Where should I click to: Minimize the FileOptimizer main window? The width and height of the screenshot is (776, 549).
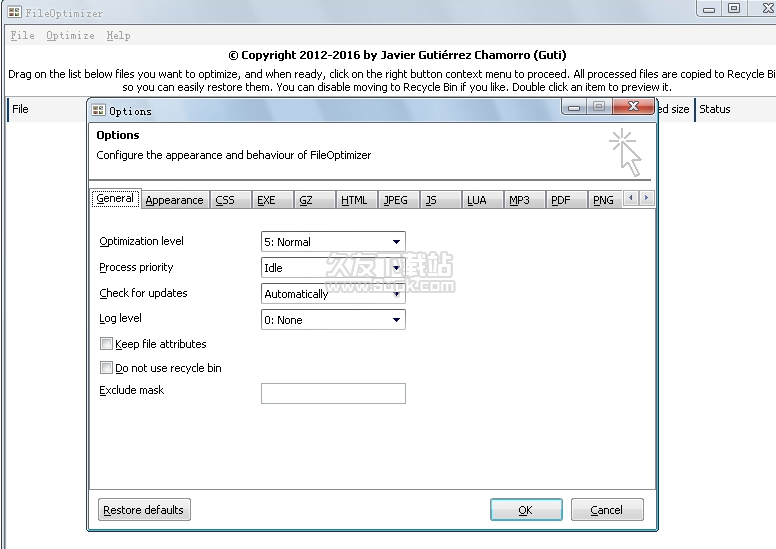[x=709, y=9]
